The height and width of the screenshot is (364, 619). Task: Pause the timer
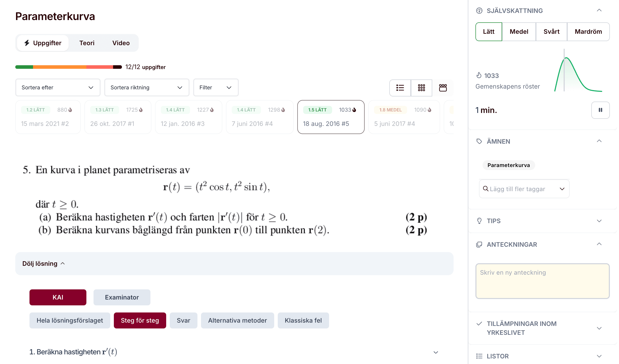(x=600, y=110)
